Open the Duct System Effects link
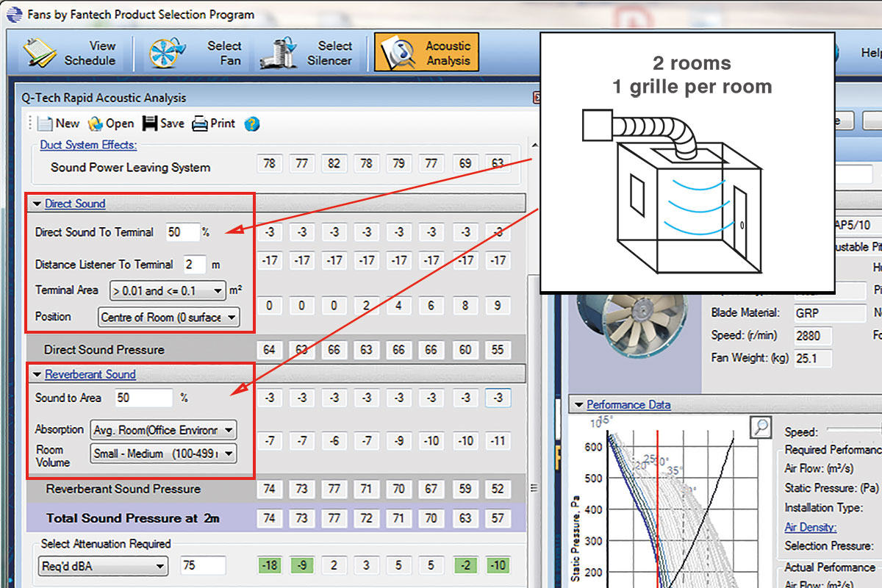Viewport: 882px width, 588px height. (x=87, y=145)
